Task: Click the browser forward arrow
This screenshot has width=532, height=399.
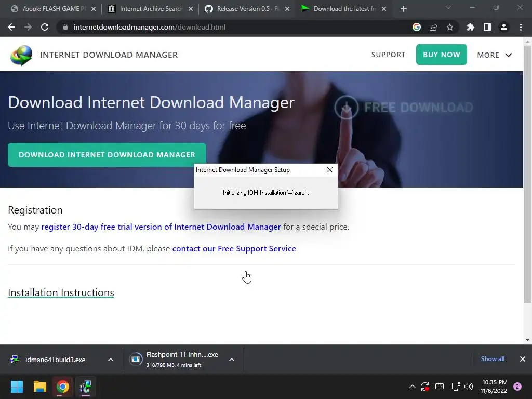Action: (28, 27)
